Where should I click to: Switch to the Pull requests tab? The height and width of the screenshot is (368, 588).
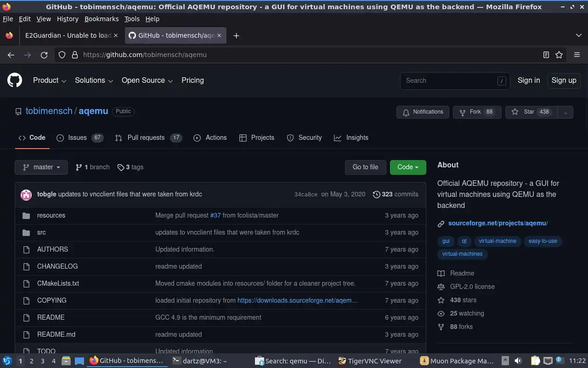[x=148, y=138]
